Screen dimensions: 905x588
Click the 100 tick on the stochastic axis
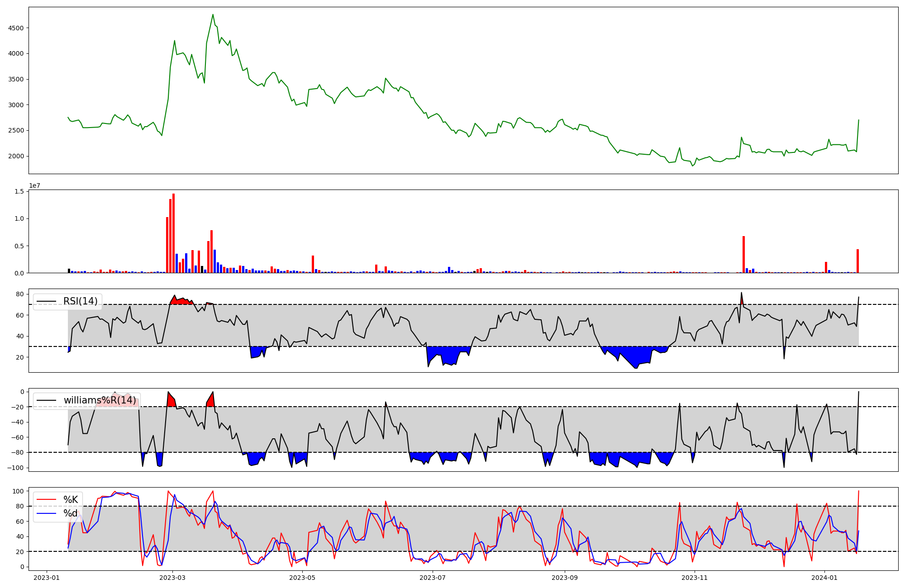[18, 491]
